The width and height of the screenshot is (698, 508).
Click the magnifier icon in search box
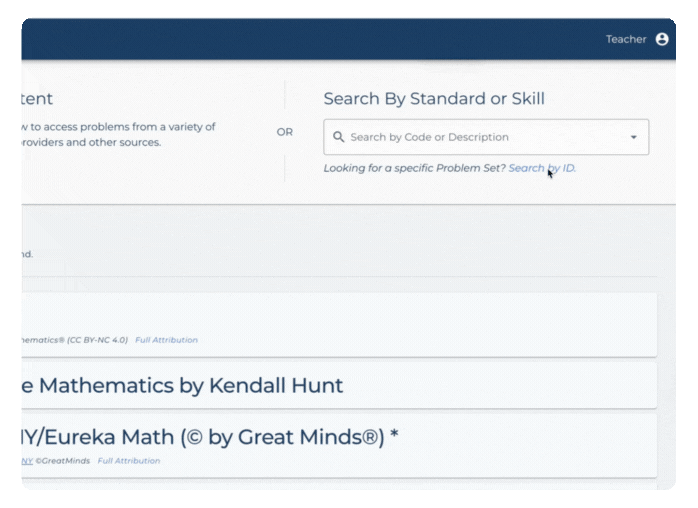tap(339, 137)
